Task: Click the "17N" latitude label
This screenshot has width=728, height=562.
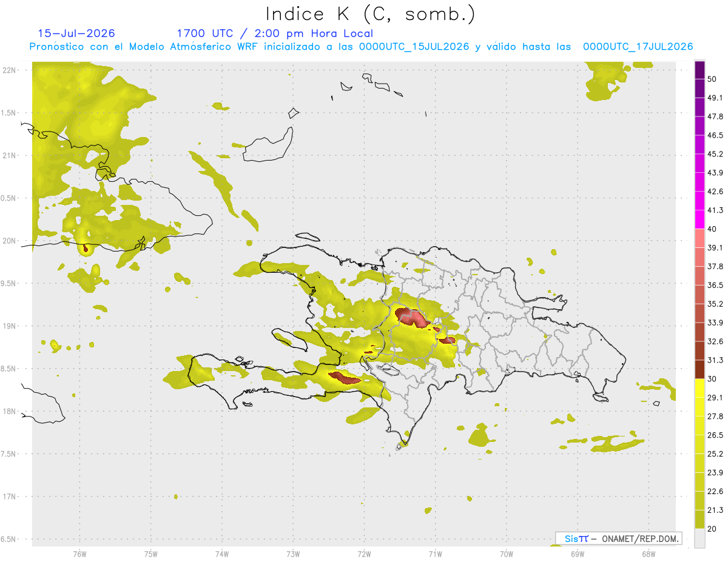Action: coord(10,497)
